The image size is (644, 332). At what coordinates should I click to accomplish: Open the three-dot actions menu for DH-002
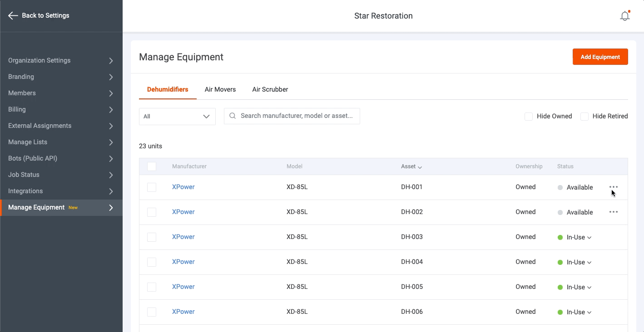(x=614, y=212)
